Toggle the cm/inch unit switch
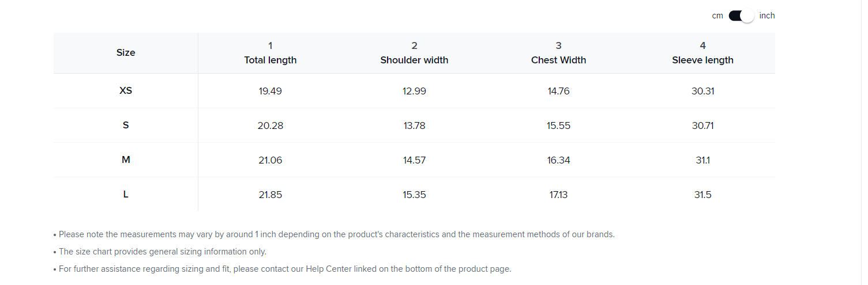Image resolution: width=868 pixels, height=285 pixels. [741, 16]
